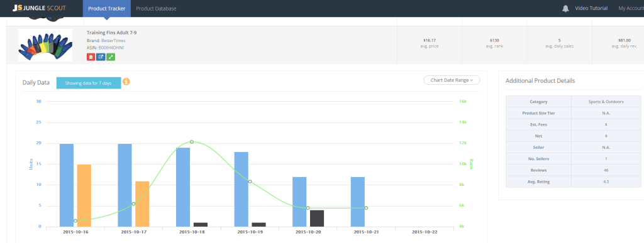Click the Est. Fees row label
This screenshot has width=644, height=243.
(538, 124)
